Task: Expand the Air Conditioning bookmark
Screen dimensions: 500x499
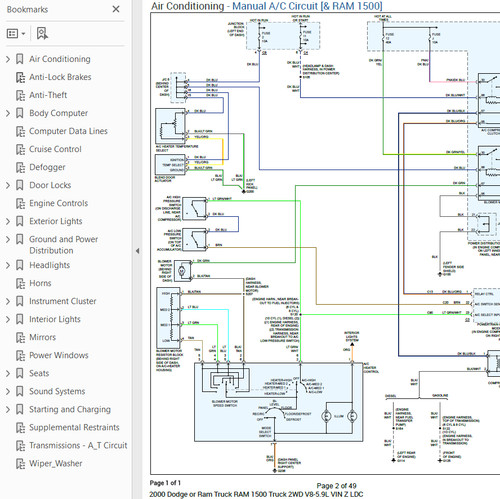Action: (8, 59)
